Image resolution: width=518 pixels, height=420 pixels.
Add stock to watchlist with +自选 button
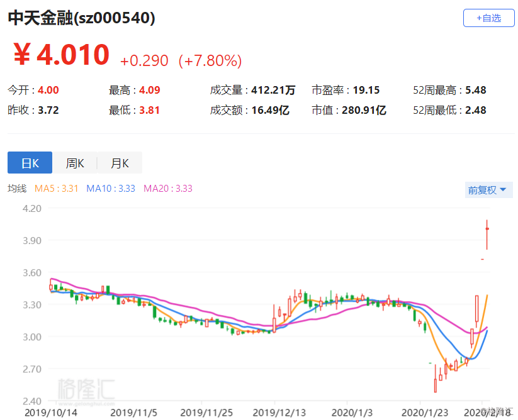(488, 18)
